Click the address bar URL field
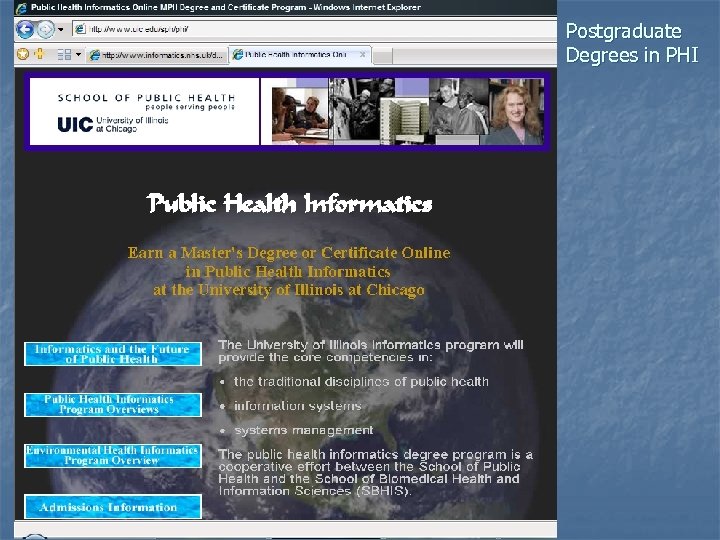 (x=315, y=29)
